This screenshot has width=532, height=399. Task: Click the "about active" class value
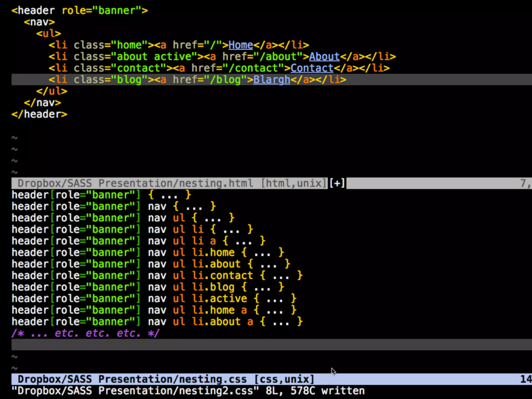pos(154,57)
